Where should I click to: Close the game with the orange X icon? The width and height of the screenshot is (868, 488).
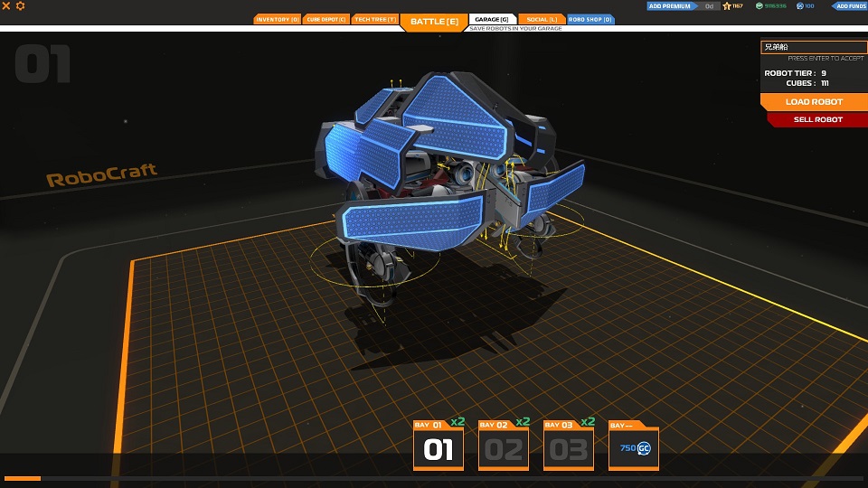[x=6, y=5]
